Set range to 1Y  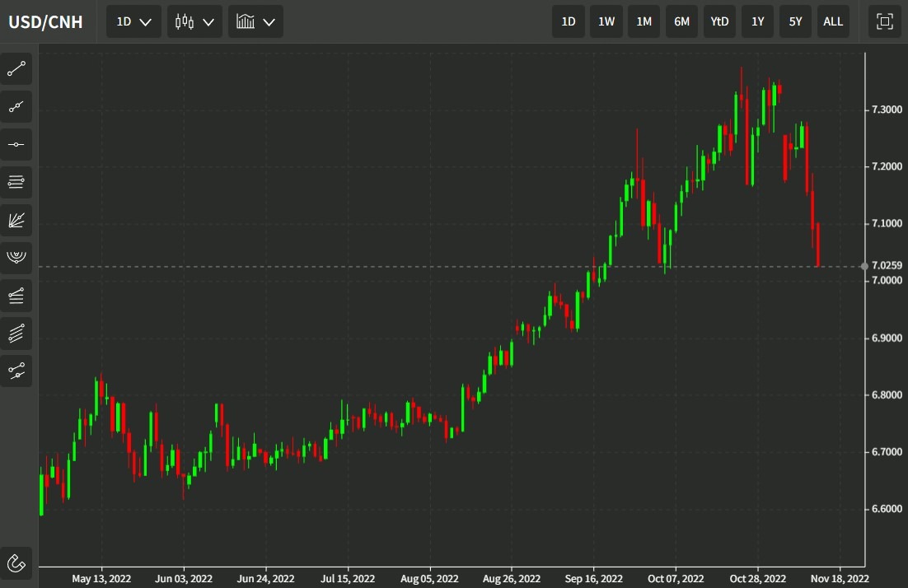(757, 22)
